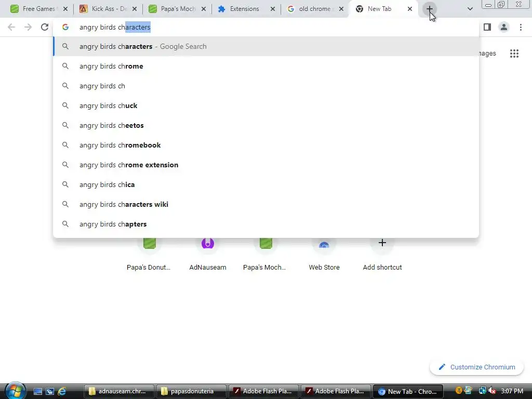Open the profile avatar menu
This screenshot has width=532, height=399.
coord(504,27)
